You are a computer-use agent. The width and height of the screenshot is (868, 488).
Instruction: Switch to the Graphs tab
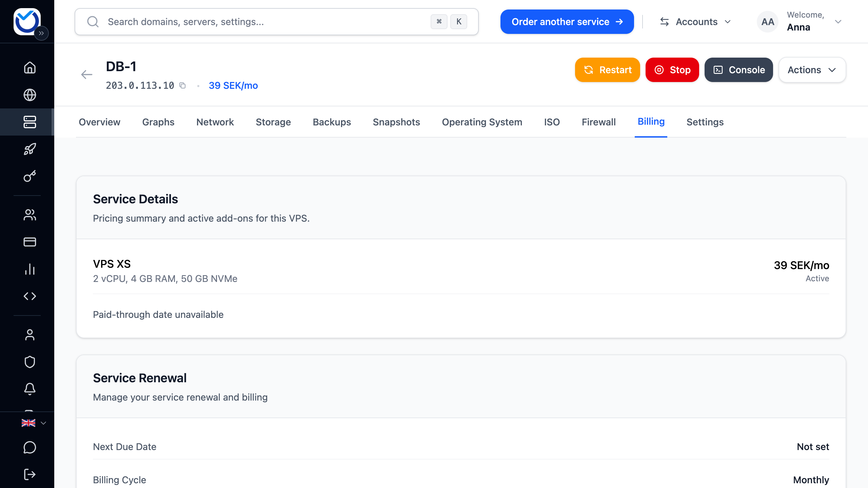[158, 122]
